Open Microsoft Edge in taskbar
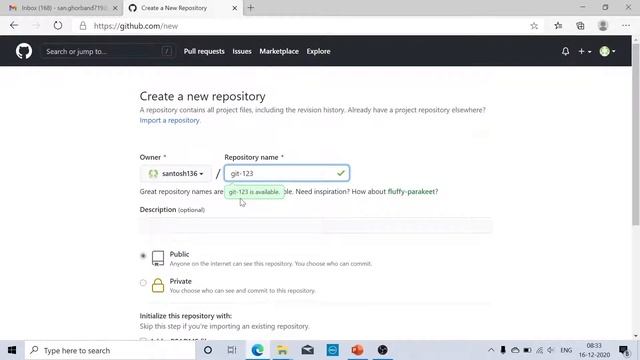640x360 pixels. 258,350
